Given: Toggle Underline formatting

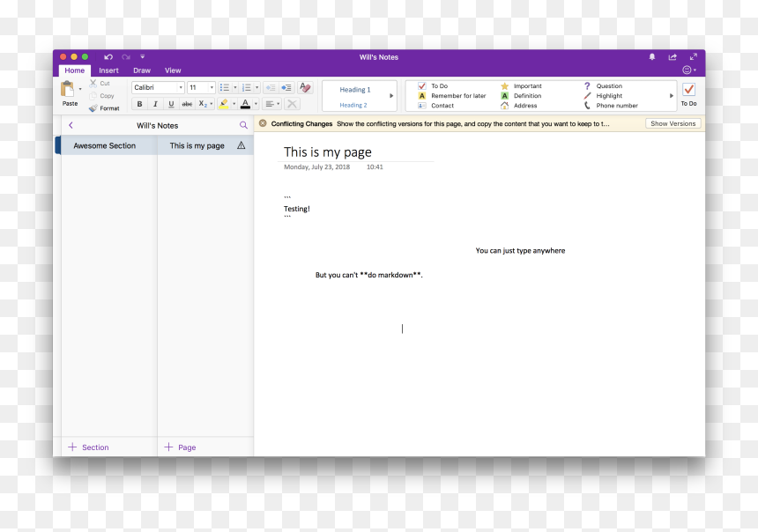Looking at the screenshot, I should pos(171,104).
